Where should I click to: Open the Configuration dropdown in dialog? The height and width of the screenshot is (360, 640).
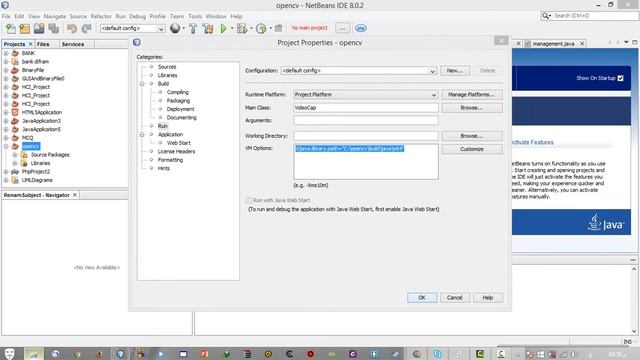click(432, 71)
